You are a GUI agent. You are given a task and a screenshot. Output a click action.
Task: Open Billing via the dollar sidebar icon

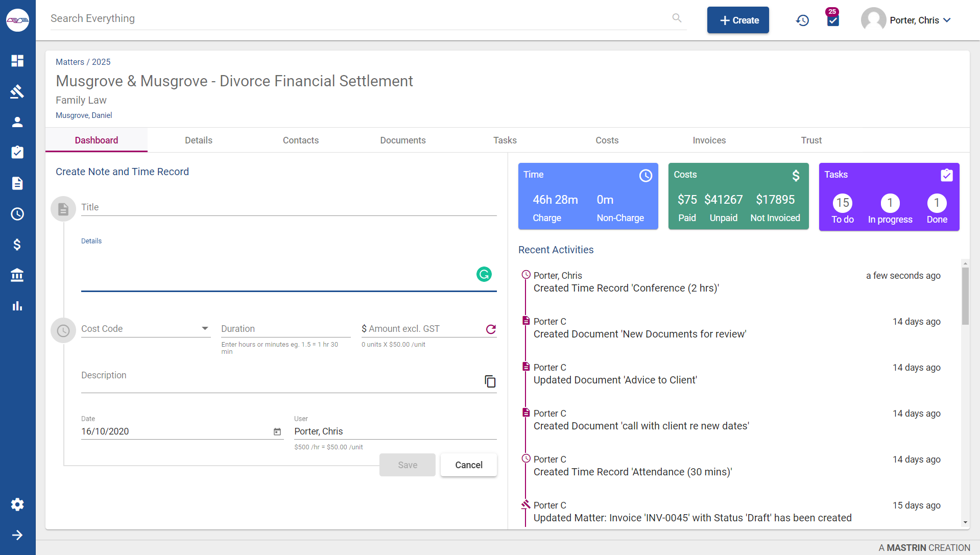(x=17, y=245)
